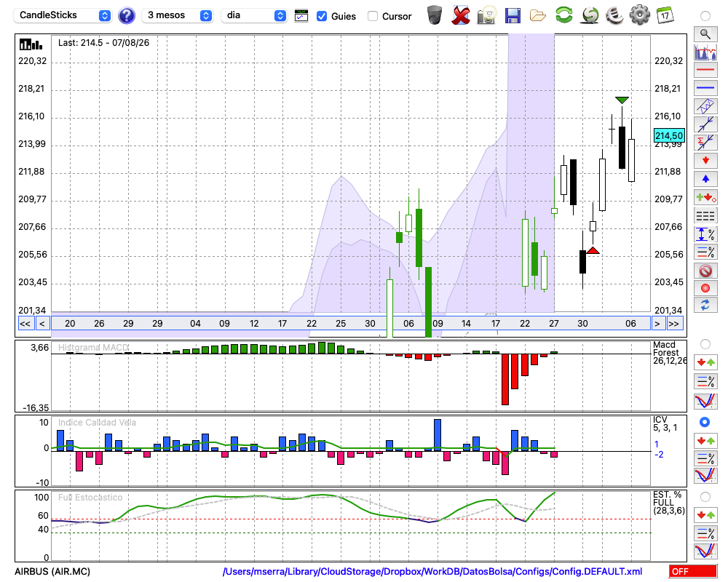Step forward with '>' button
Image resolution: width=728 pixels, height=582 pixels.
657,324
